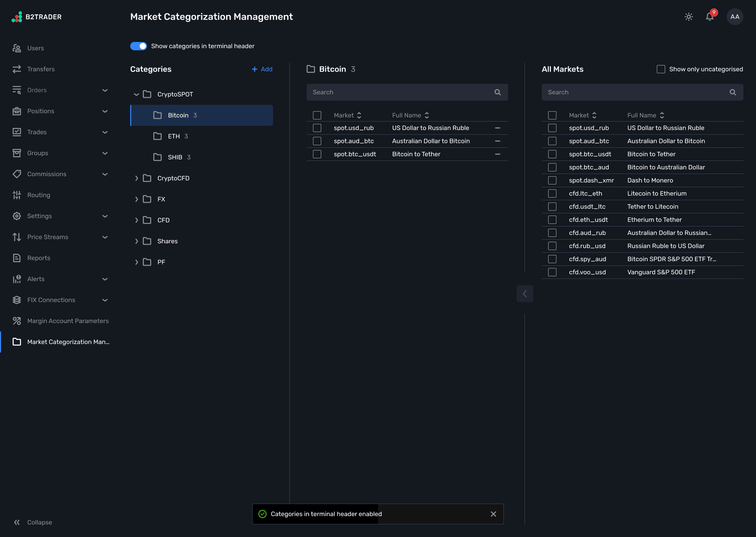756x537 pixels.
Task: Click the panel collapse arrow between the tables
Action: pyautogui.click(x=524, y=294)
